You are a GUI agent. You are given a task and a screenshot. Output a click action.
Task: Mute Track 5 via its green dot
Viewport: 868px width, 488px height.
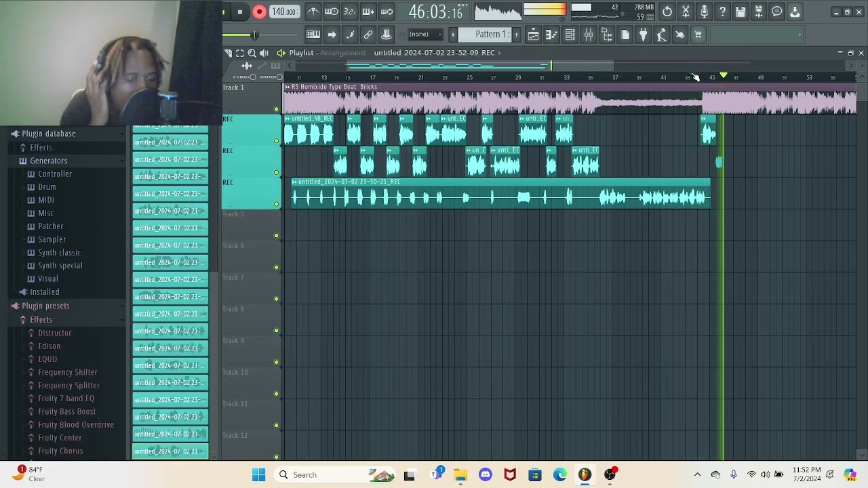276,236
